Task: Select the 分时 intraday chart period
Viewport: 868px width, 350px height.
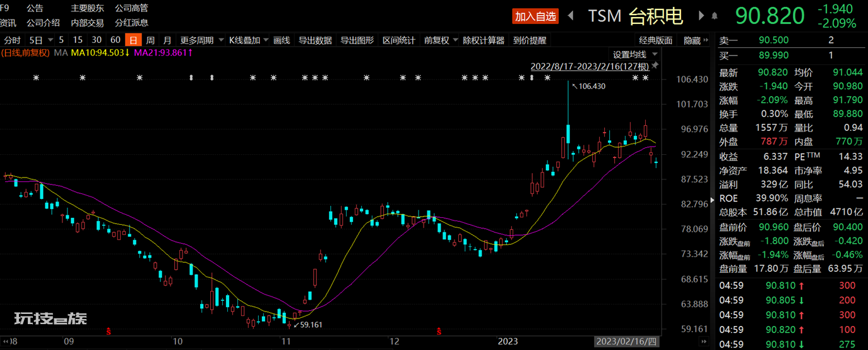Action: 12,40
